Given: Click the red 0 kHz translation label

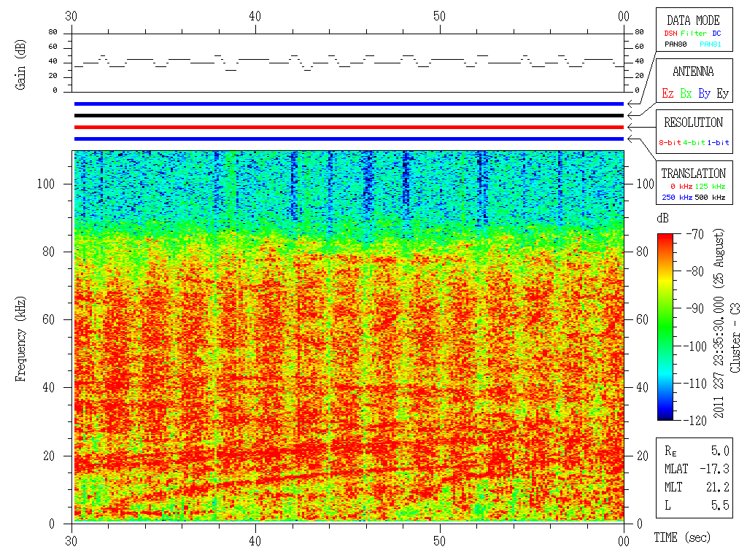Looking at the screenshot, I should coord(681,186).
